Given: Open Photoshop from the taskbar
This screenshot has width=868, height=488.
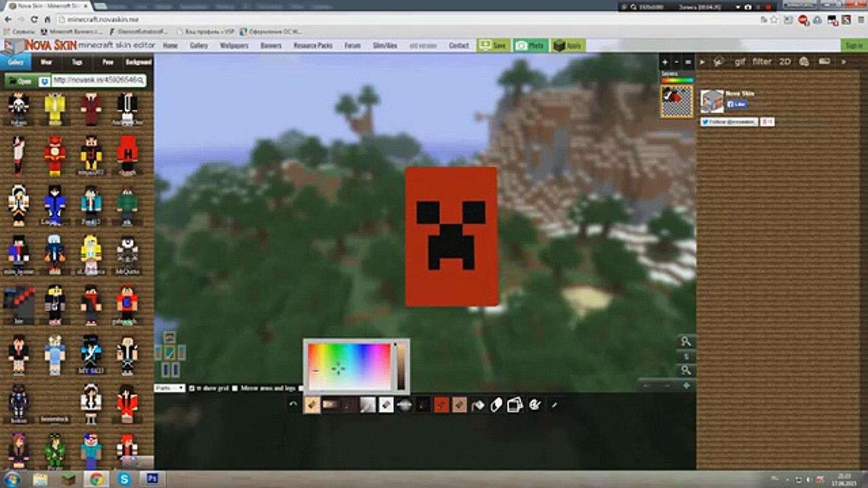Looking at the screenshot, I should pos(152,479).
